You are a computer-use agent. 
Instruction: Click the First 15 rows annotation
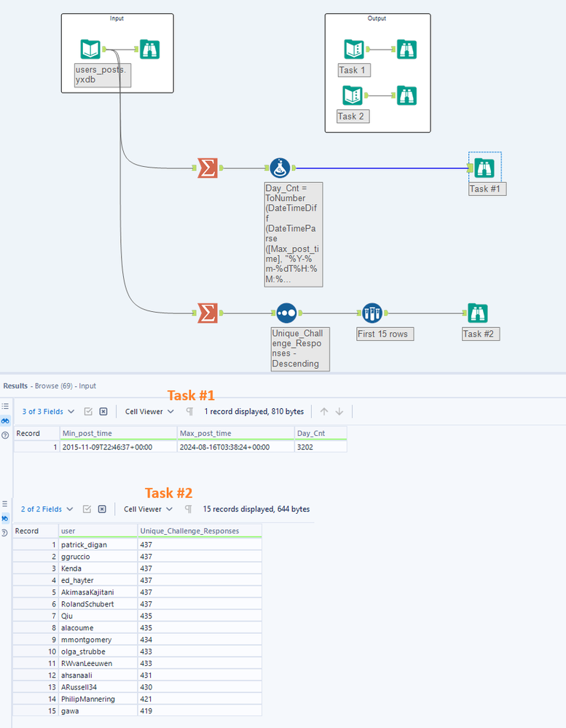click(x=385, y=334)
